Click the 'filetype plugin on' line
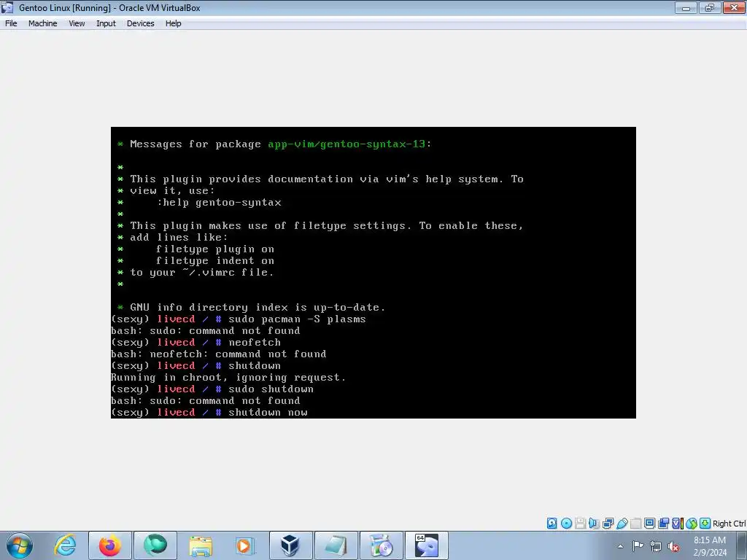 pos(215,249)
